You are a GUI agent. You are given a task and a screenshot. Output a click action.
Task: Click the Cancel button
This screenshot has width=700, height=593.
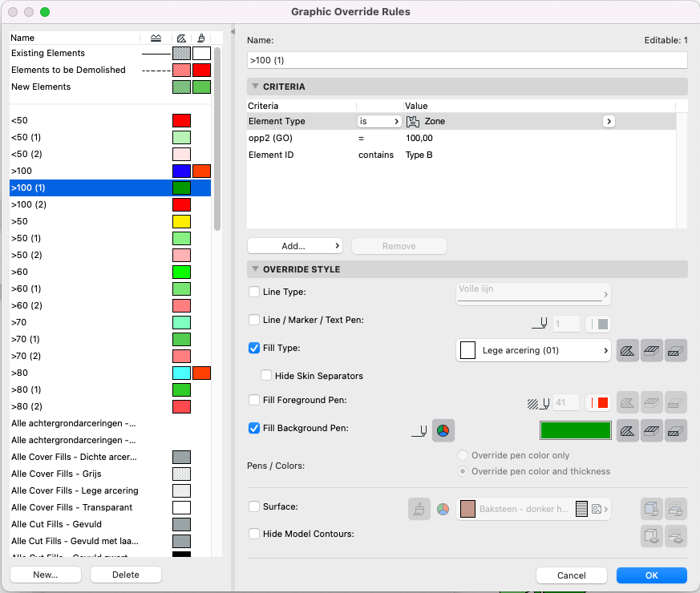coord(572,575)
